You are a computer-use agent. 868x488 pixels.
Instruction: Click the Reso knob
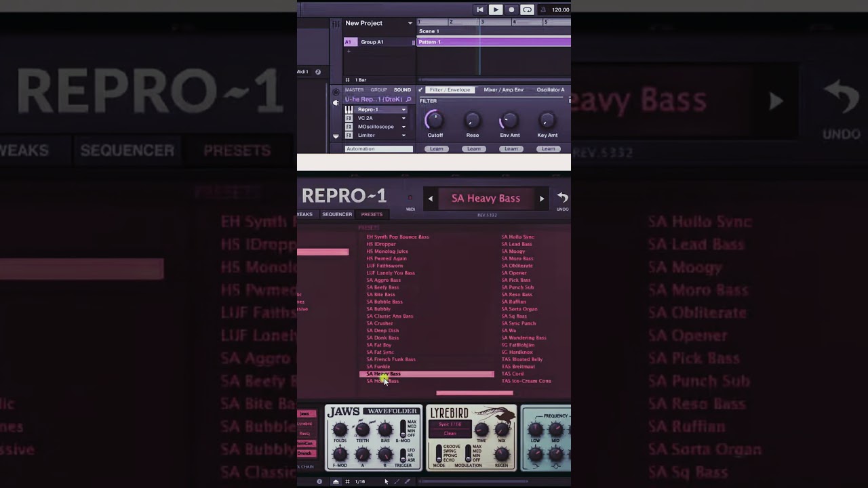click(472, 121)
